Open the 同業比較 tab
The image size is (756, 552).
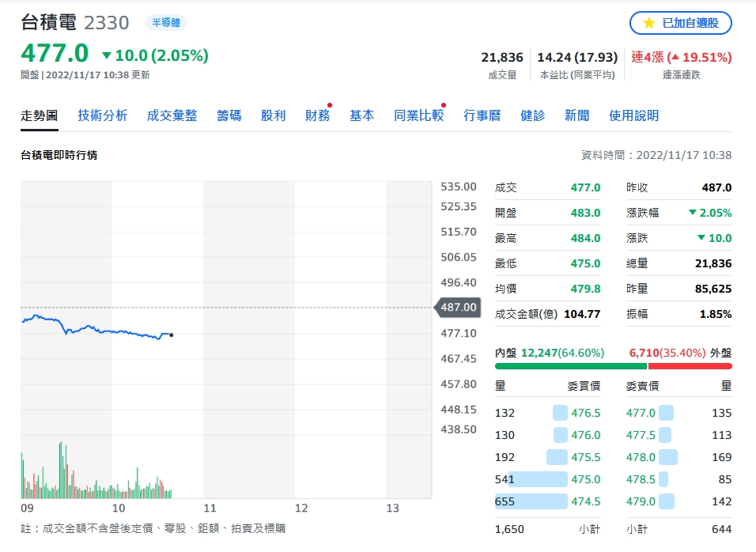419,115
